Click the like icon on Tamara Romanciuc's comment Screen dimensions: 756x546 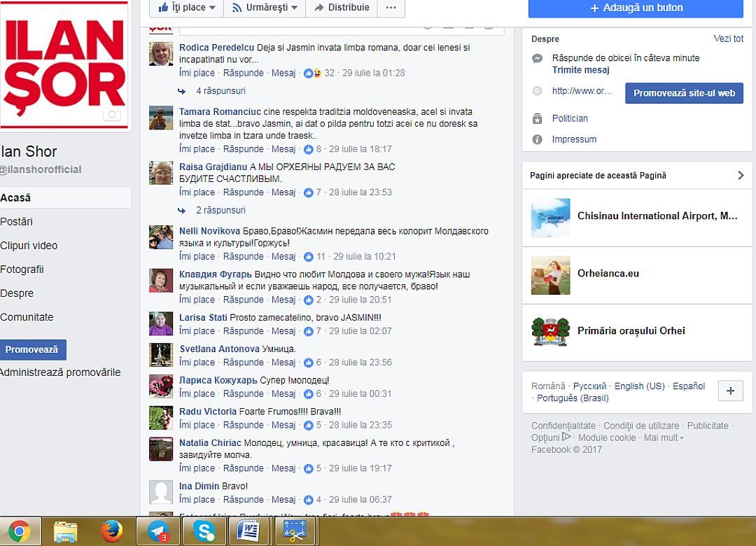[309, 150]
